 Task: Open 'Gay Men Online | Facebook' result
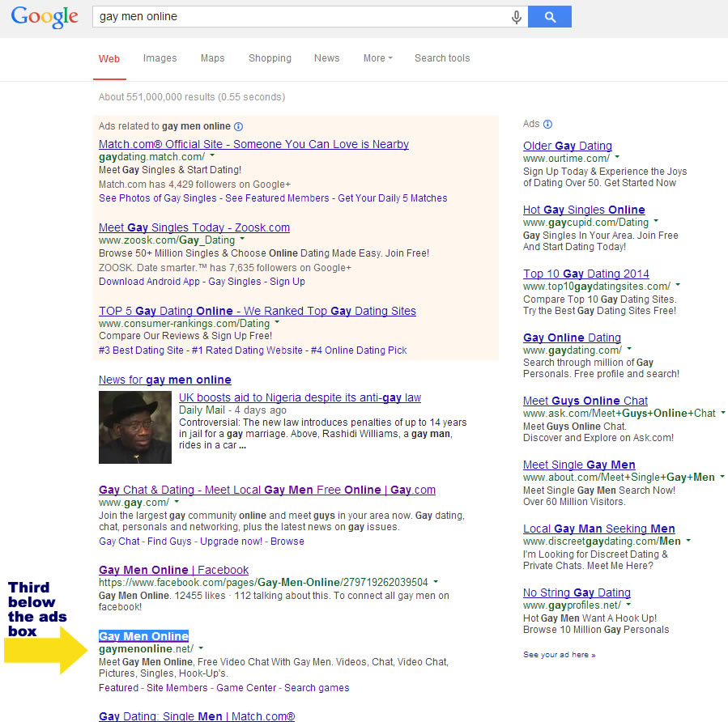pyautogui.click(x=173, y=570)
